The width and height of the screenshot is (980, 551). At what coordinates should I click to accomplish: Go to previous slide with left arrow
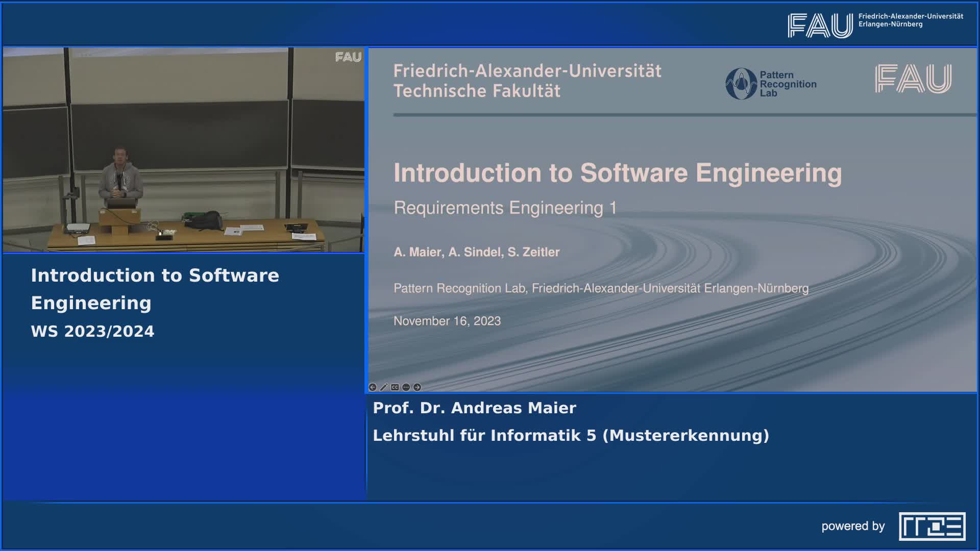(373, 387)
